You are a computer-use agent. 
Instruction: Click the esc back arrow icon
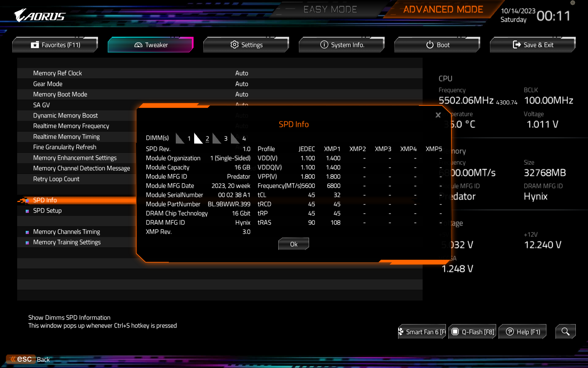[13, 359]
